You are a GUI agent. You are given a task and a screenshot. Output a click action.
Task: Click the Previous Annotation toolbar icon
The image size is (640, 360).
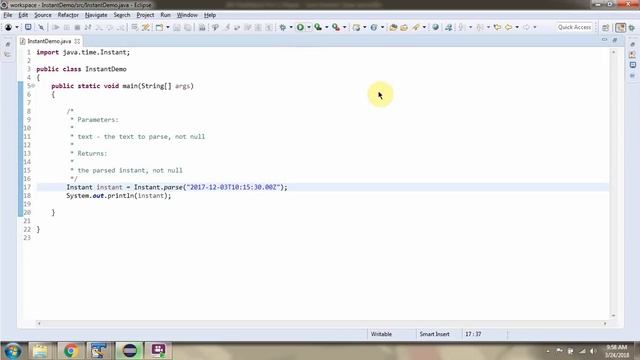[x=480, y=27]
